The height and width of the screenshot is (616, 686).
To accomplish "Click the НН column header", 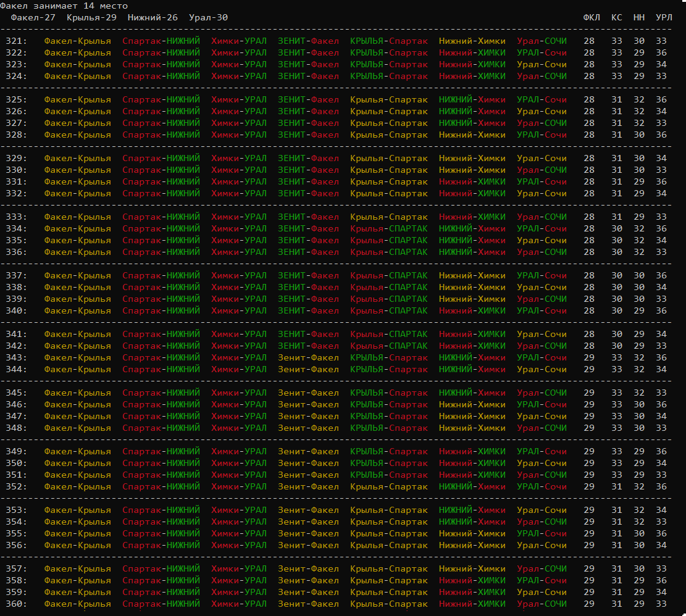I will pos(638,17).
